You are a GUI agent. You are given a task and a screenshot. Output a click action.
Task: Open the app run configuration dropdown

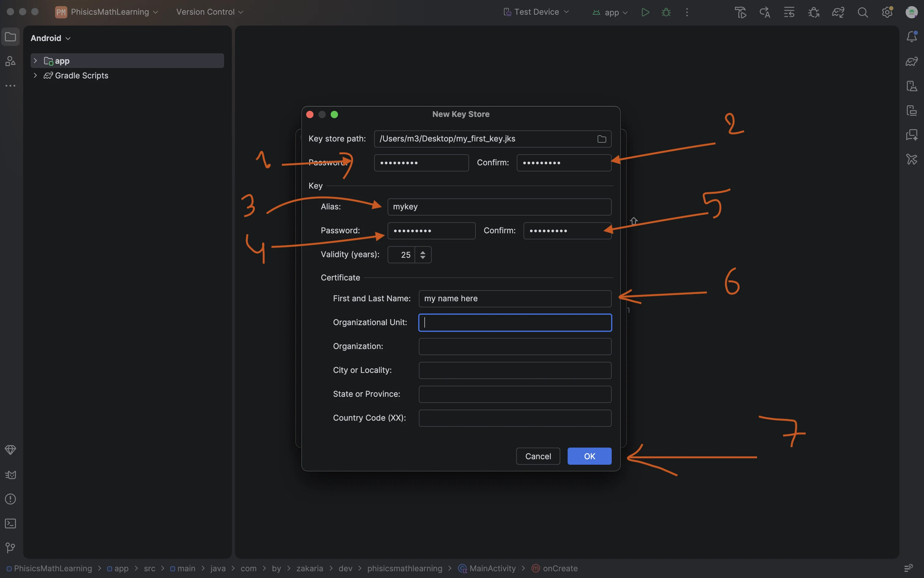coord(610,12)
